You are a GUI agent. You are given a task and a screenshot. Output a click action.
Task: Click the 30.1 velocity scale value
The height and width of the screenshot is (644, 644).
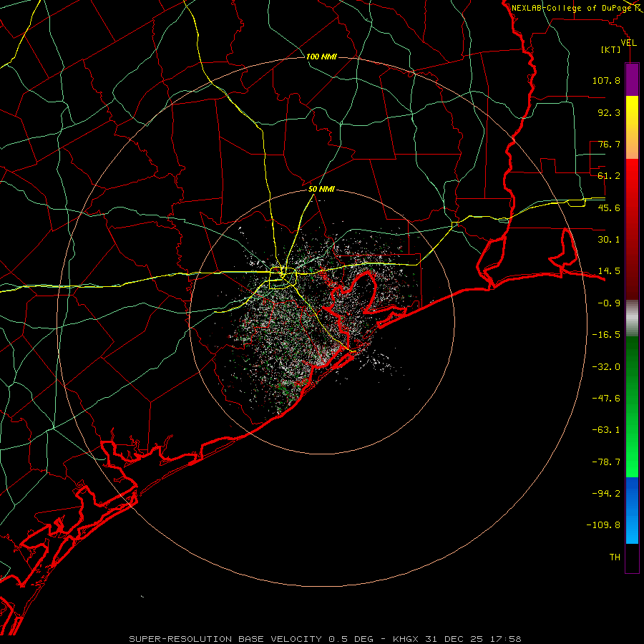pos(609,240)
